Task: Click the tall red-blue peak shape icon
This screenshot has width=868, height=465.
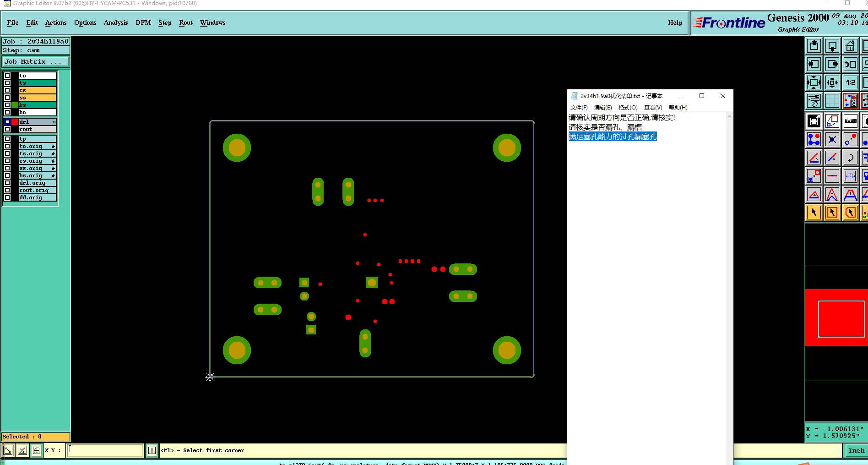Action: 832,194
